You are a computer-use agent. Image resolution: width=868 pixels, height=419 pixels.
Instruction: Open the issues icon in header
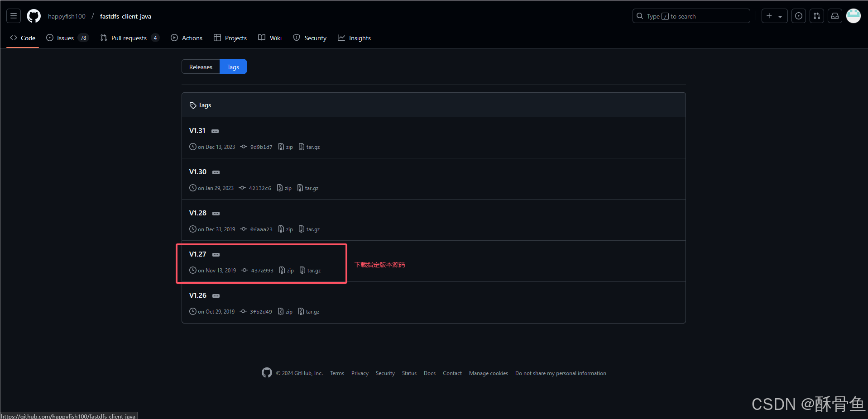point(799,16)
